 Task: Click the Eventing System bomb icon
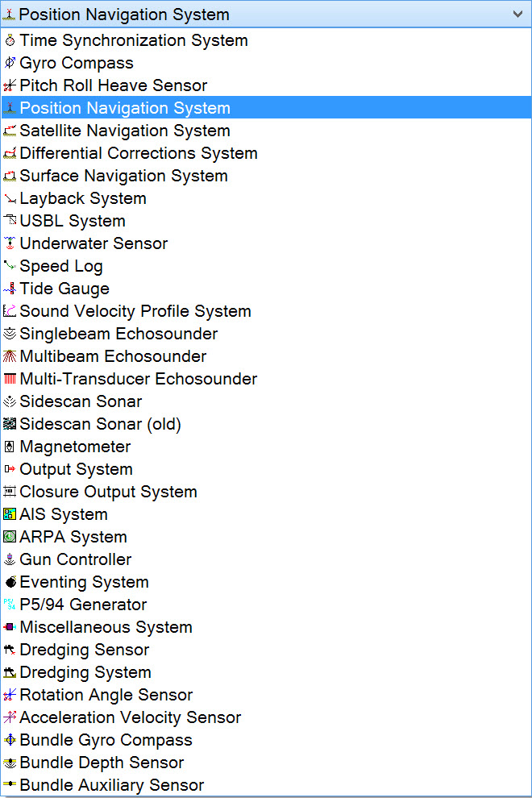pos(10,582)
